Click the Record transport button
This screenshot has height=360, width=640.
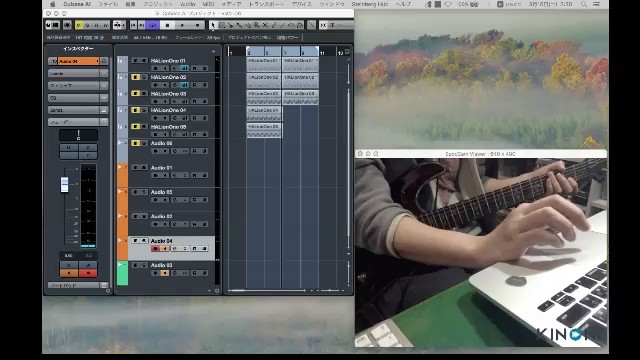(198, 25)
